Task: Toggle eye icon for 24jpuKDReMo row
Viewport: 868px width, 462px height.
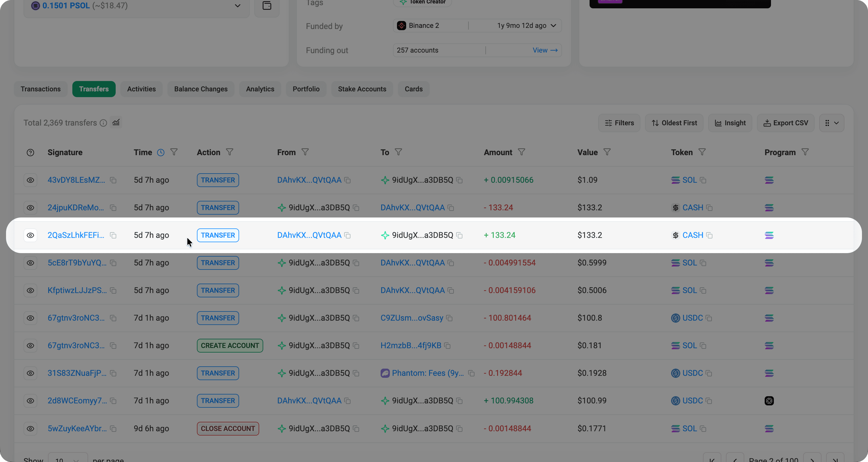Action: (x=30, y=208)
